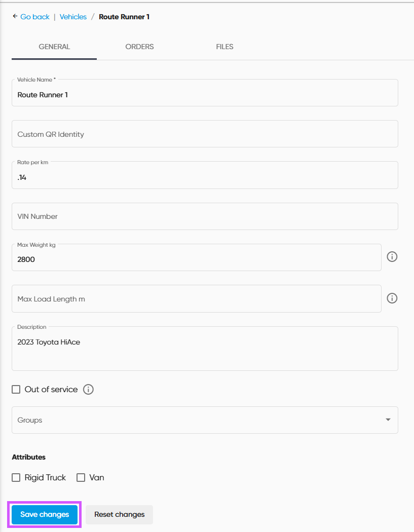414x532 pixels.
Task: Open the Vehicles breadcrumb link
Action: pos(73,17)
